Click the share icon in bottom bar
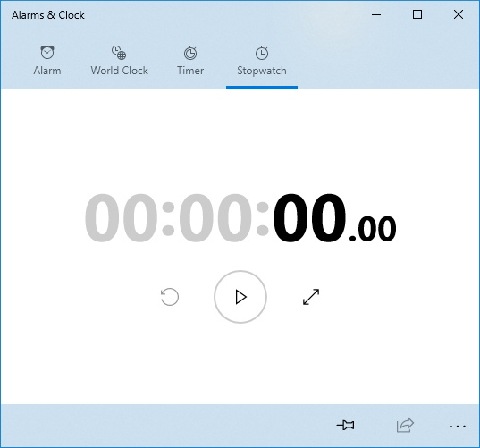This screenshot has width=480, height=448. [405, 425]
